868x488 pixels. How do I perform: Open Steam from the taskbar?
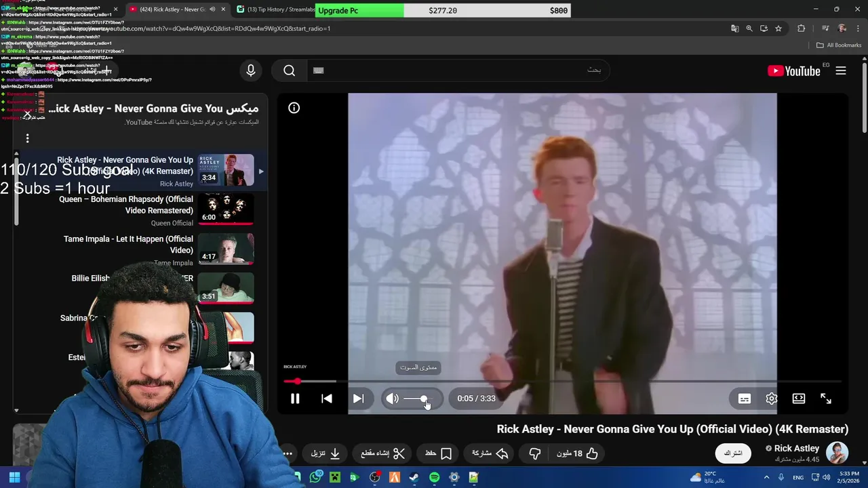coord(414,477)
